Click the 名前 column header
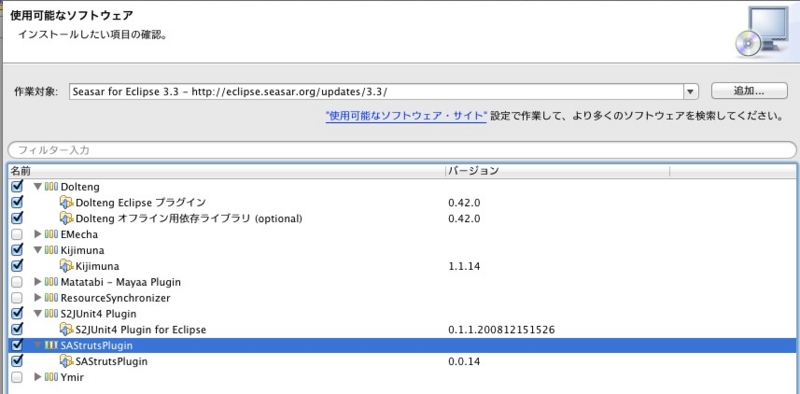This screenshot has height=394, width=800. (227, 171)
